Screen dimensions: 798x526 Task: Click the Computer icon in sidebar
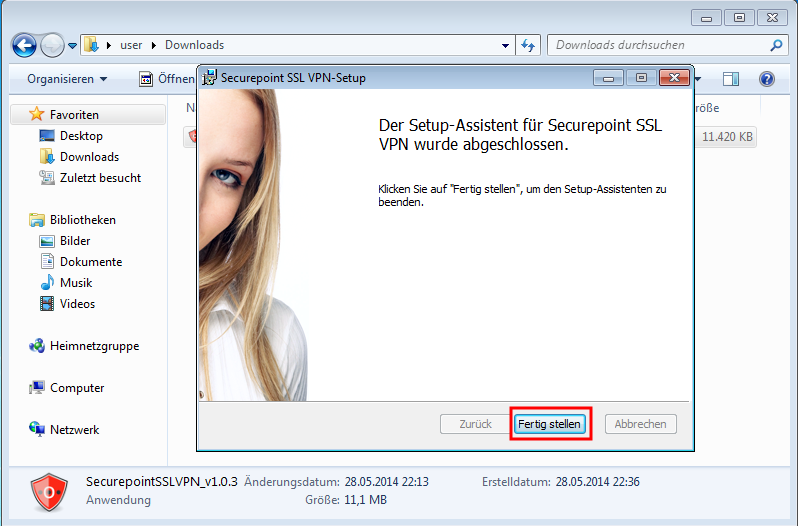click(x=37, y=388)
